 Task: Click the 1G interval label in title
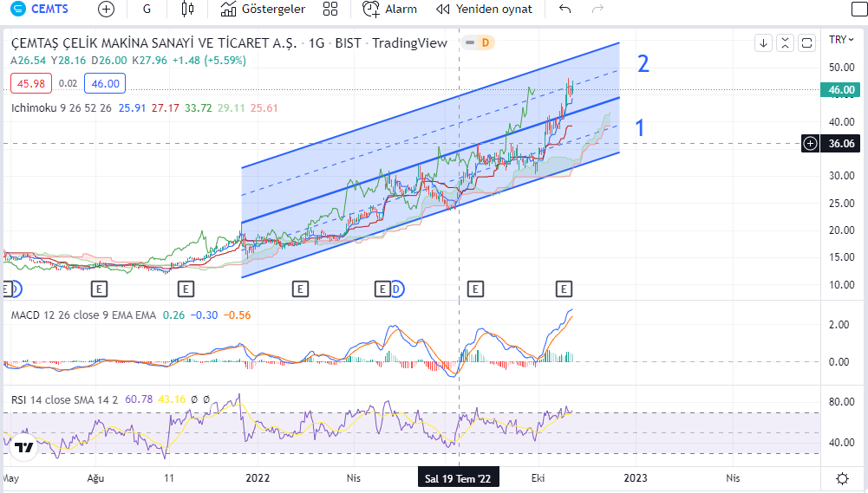(x=317, y=43)
